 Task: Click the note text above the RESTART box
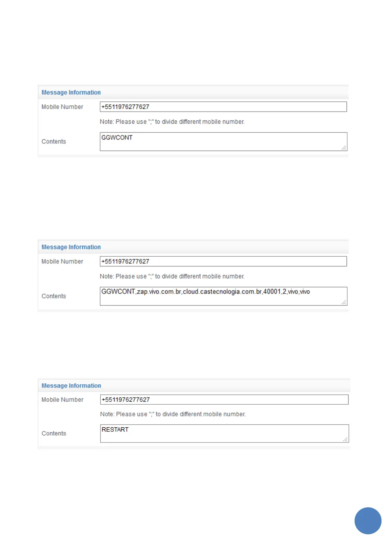[173, 414]
